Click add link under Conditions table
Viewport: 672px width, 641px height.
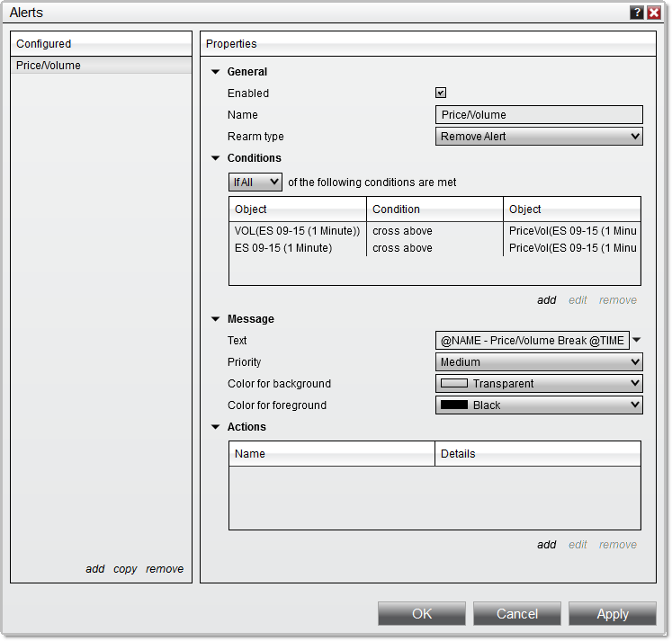(546, 300)
